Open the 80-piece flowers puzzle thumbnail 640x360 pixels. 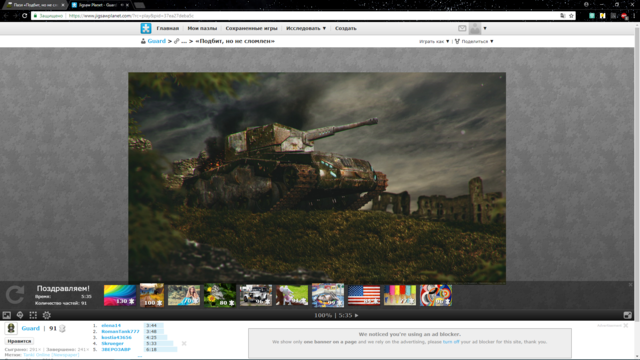[x=220, y=295]
